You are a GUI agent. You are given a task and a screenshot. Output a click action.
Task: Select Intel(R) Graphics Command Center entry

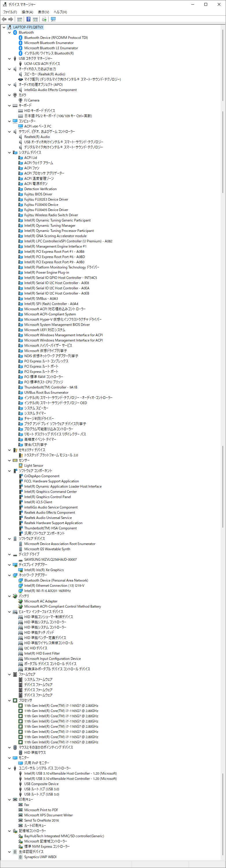point(50,492)
